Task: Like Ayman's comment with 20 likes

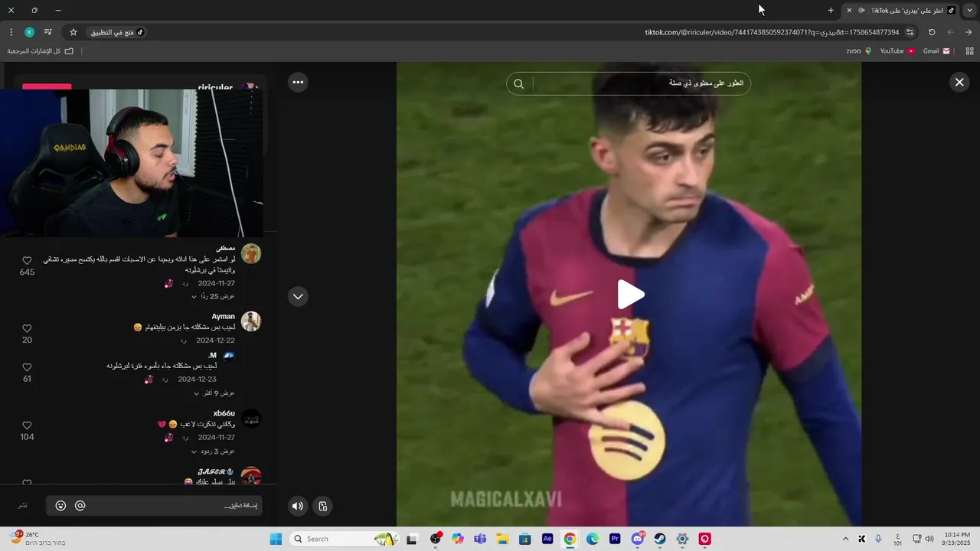Action: (x=27, y=328)
